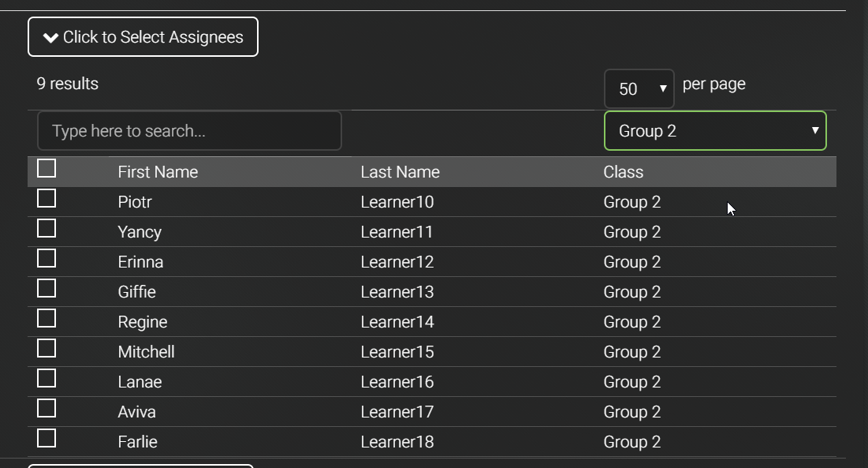Check the box next to Farlie
Viewport: 868px width, 468px height.
pyautogui.click(x=47, y=438)
